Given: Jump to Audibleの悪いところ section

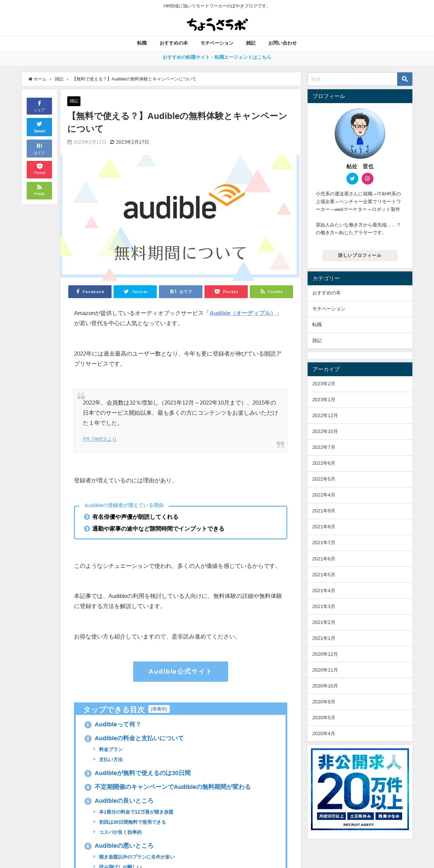Looking at the screenshot, I should click(x=124, y=846).
